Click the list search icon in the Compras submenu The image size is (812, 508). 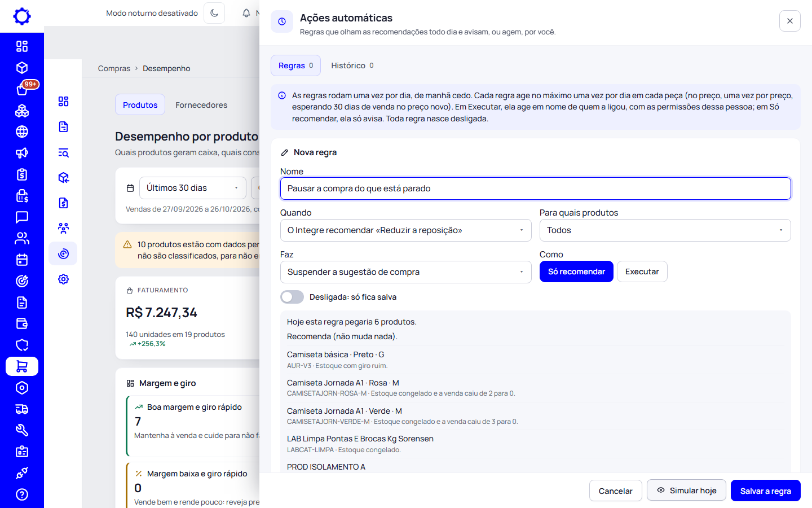coord(63,152)
